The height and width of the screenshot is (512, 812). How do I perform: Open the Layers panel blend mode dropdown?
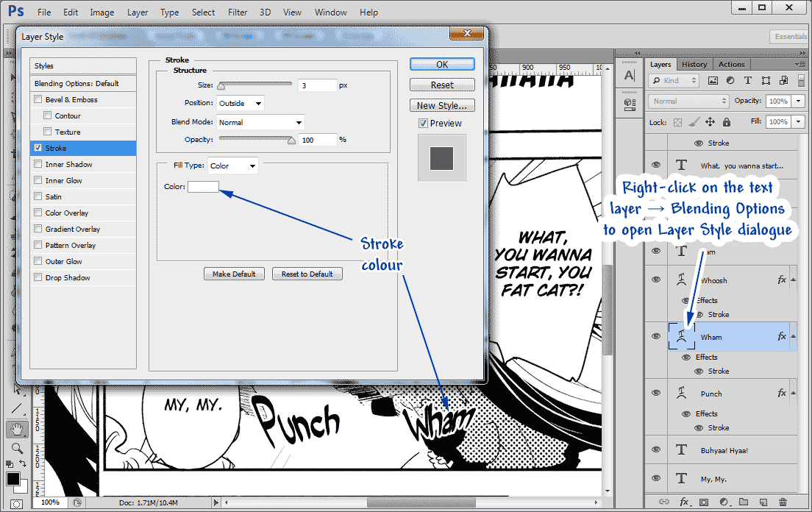point(688,101)
